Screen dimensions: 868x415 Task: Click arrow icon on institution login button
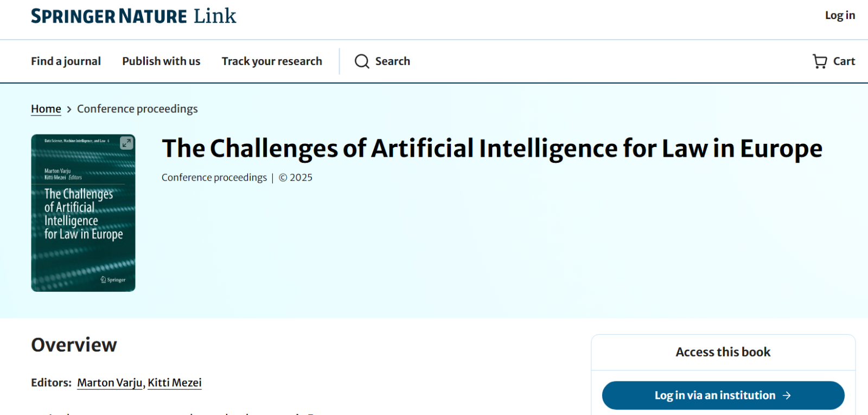point(787,395)
